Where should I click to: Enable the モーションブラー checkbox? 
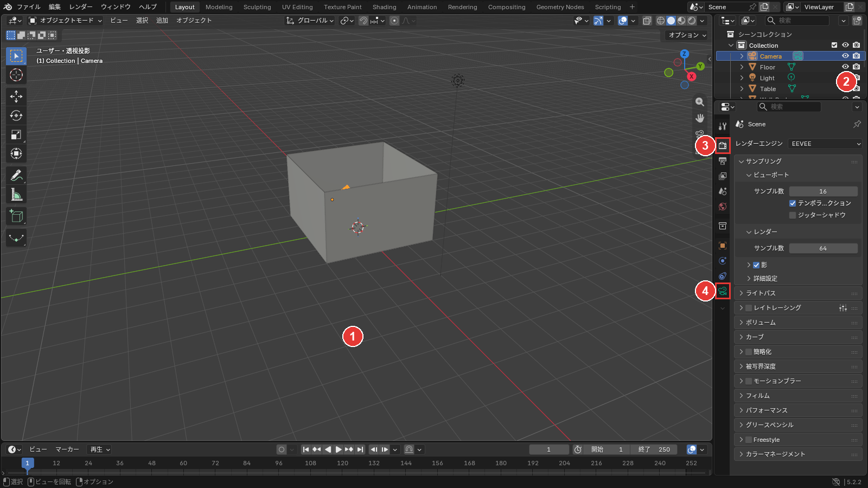pyautogui.click(x=749, y=381)
